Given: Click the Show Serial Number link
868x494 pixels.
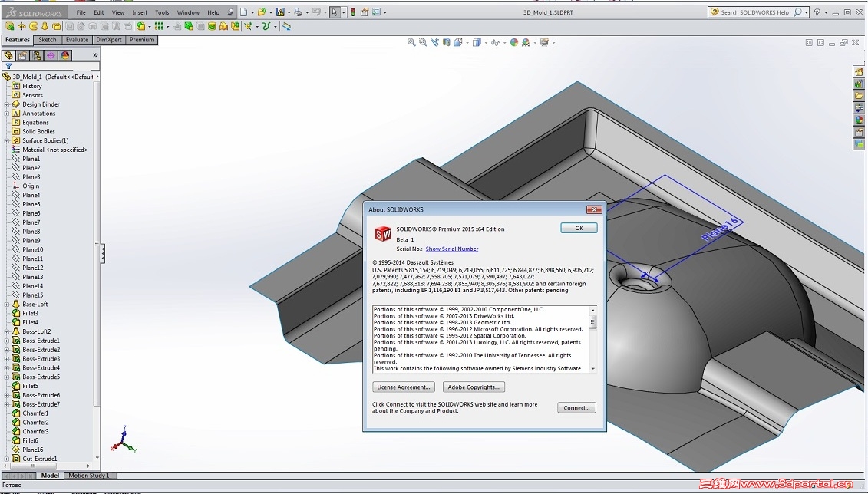Looking at the screenshot, I should [x=452, y=249].
